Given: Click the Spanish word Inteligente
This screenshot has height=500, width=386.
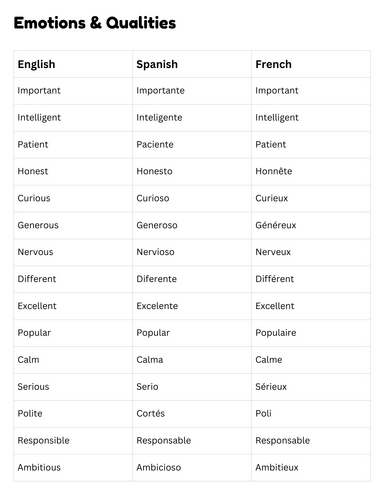Looking at the screenshot, I should 159,118.
